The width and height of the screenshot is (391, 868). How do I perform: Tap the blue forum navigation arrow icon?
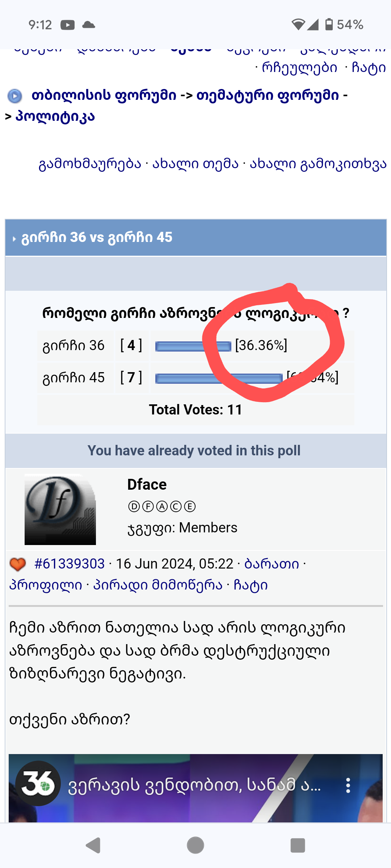coord(15,96)
